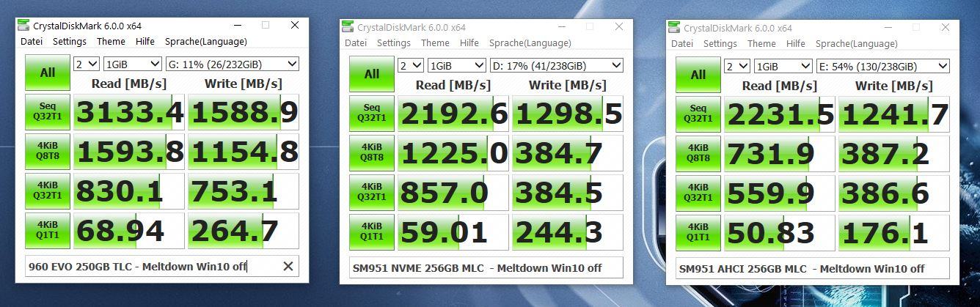
Task: Select 4KiB Q1T1 read value 68.94
Action: pyautogui.click(x=129, y=231)
